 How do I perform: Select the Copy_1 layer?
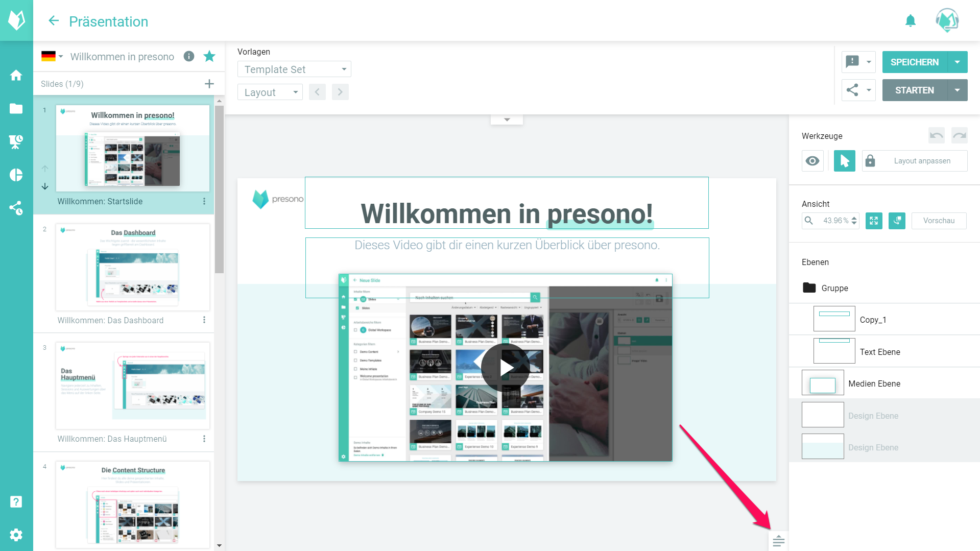(884, 320)
